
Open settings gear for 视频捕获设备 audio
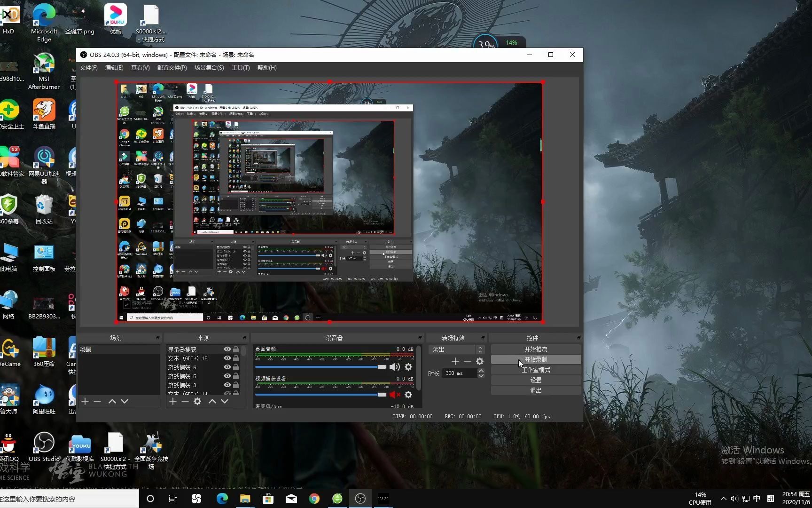(408, 395)
